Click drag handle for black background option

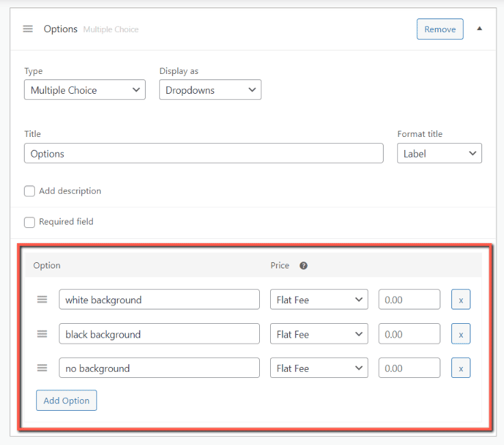[x=42, y=334]
